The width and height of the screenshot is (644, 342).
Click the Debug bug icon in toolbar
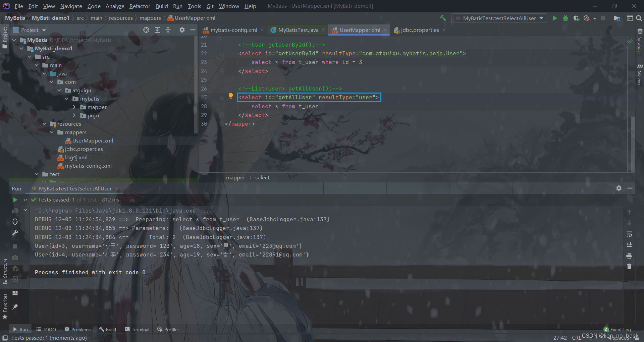566,18
